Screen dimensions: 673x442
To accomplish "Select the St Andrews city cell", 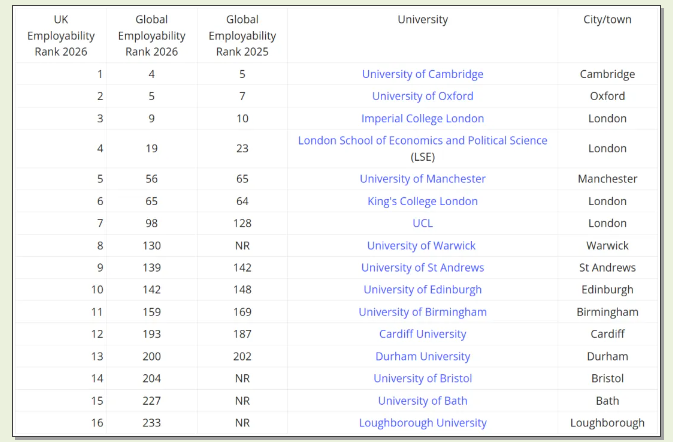I will click(607, 268).
